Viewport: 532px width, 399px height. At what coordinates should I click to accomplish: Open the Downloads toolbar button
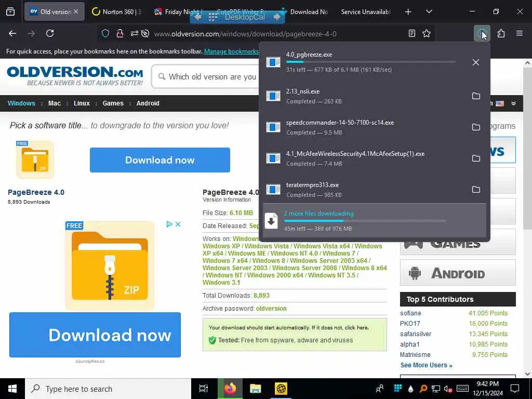click(x=482, y=33)
